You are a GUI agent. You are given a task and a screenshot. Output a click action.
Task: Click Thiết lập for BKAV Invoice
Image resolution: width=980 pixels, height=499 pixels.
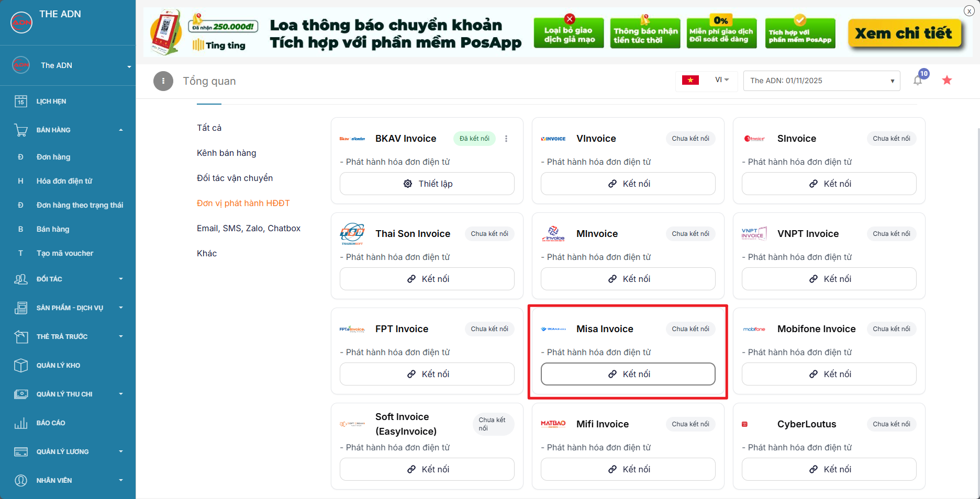(x=427, y=184)
